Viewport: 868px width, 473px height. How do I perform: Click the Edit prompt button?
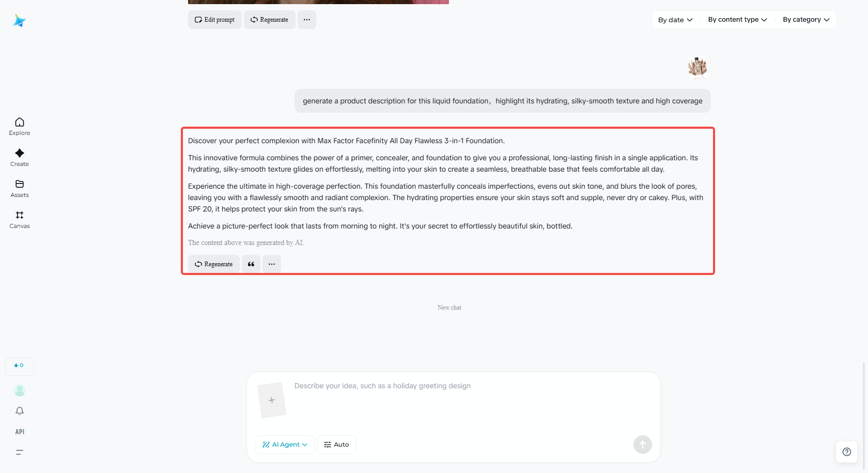coord(215,20)
